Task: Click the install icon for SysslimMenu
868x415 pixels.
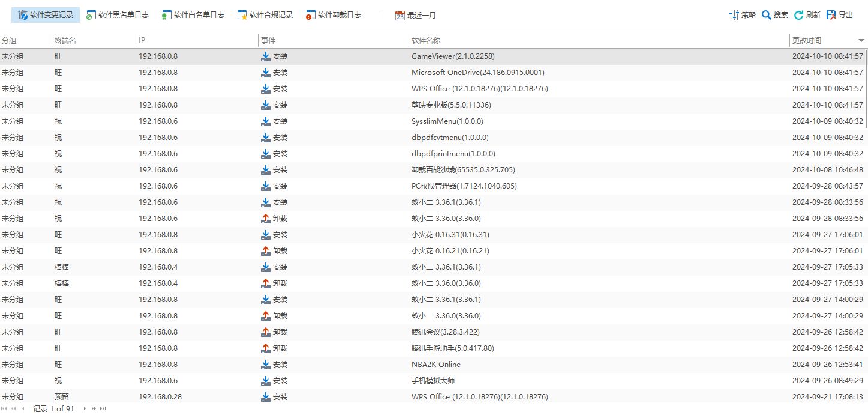Action: pos(266,121)
